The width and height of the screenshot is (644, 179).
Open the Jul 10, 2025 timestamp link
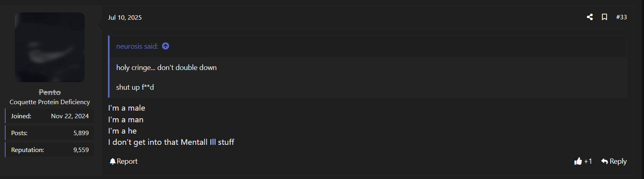click(x=125, y=17)
